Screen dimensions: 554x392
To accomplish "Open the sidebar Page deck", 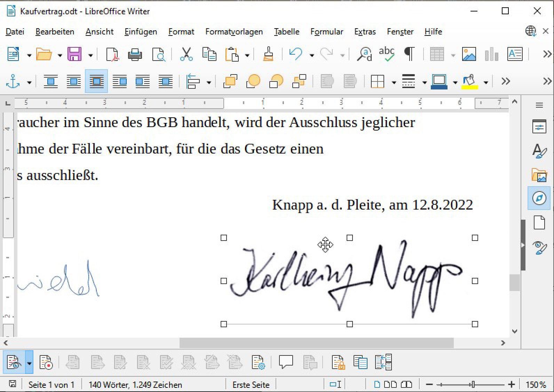I will tap(539, 222).
